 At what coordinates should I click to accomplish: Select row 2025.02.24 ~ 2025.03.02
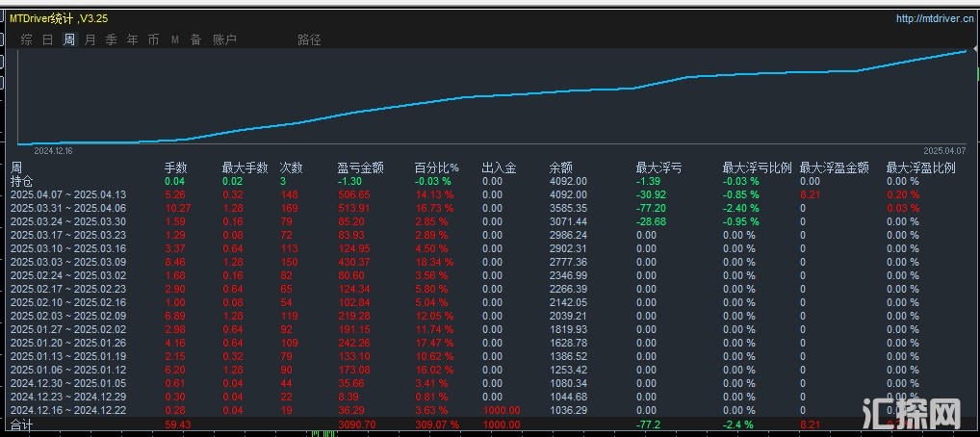point(490,275)
